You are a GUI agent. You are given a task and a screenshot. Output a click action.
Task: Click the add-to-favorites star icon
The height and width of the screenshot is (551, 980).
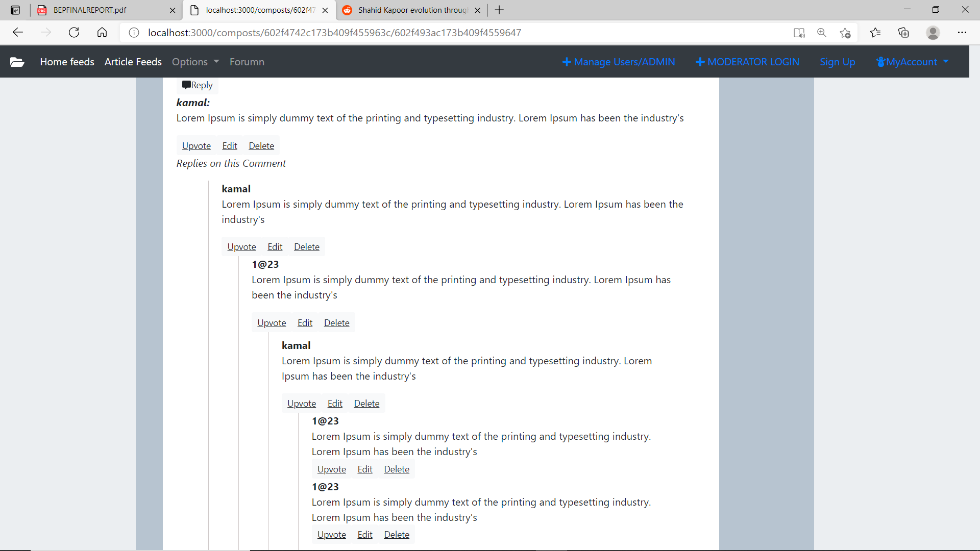(845, 32)
